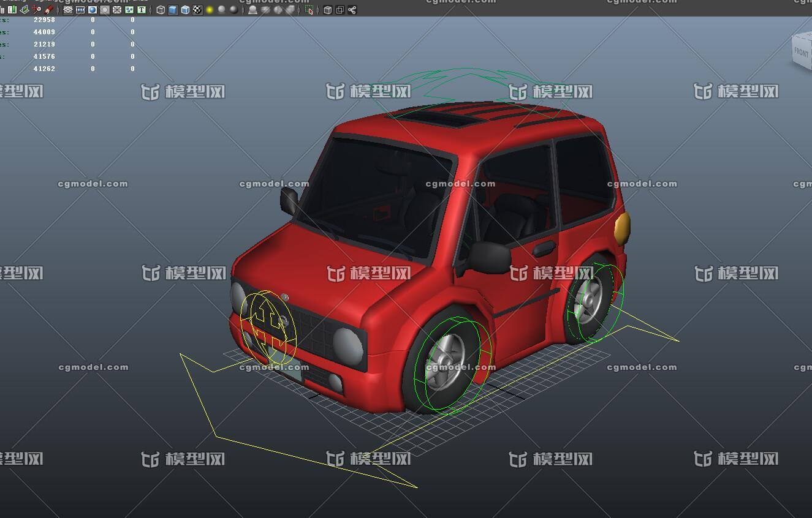Click the isolate select icon

tap(309, 10)
